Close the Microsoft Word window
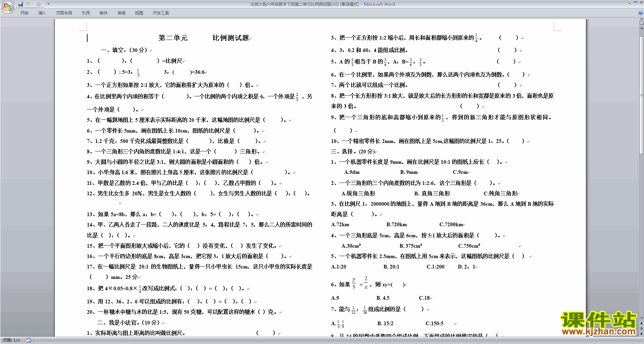 coord(641,3)
